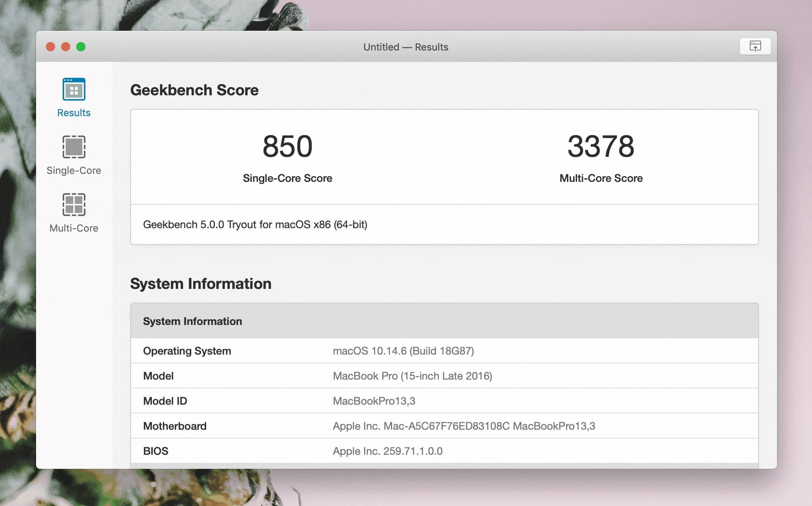Click the Motherboard row value
This screenshot has height=506, width=812.
point(464,426)
